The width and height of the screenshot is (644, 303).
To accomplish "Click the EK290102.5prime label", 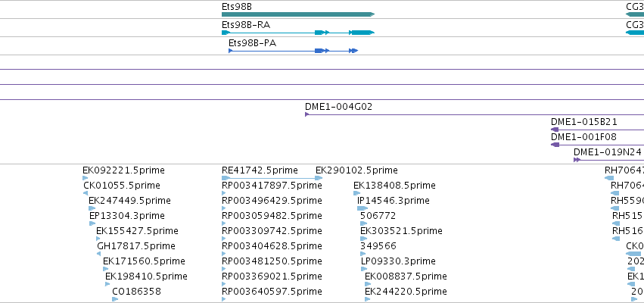I will [356, 170].
